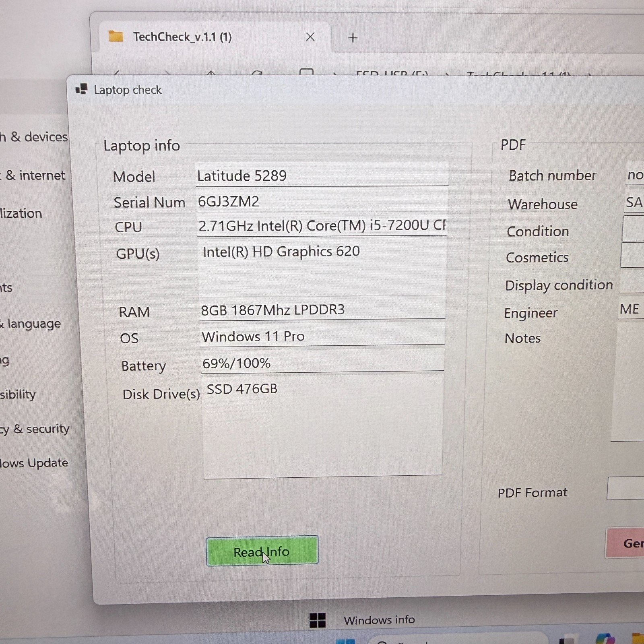Image resolution: width=644 pixels, height=644 pixels.
Task: Close the TechCheck_v.1.1 (1) tab
Action: [x=310, y=37]
